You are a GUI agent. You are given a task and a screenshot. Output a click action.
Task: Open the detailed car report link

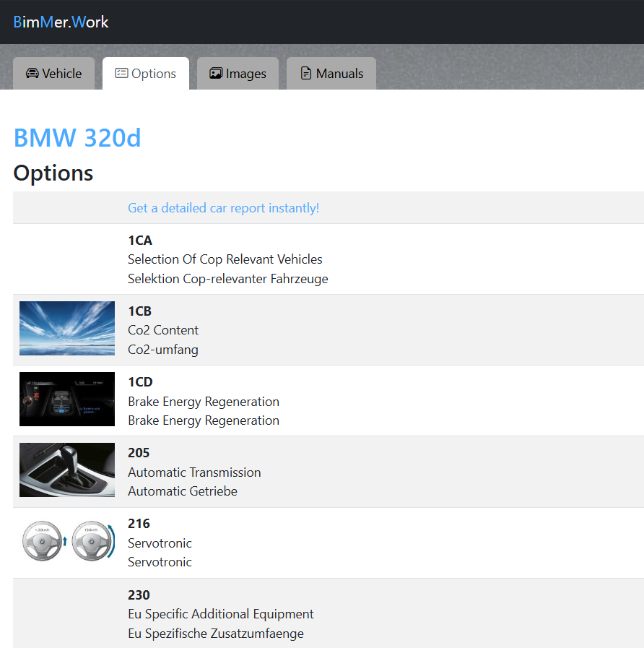pos(223,208)
